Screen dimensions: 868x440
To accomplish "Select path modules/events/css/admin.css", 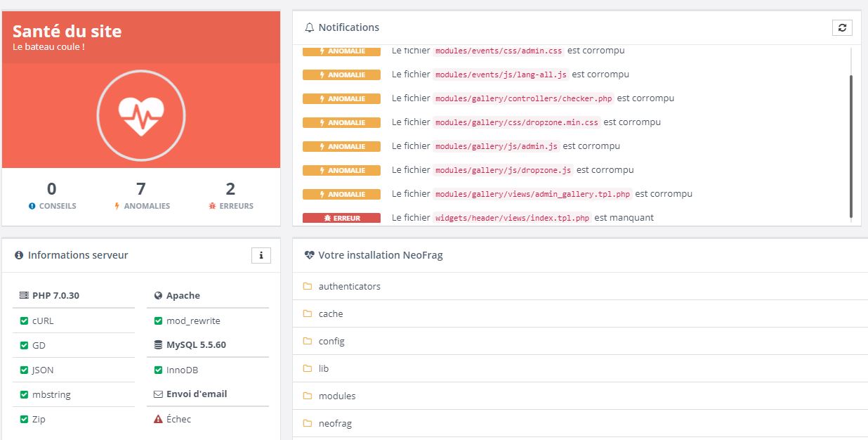I will point(499,51).
